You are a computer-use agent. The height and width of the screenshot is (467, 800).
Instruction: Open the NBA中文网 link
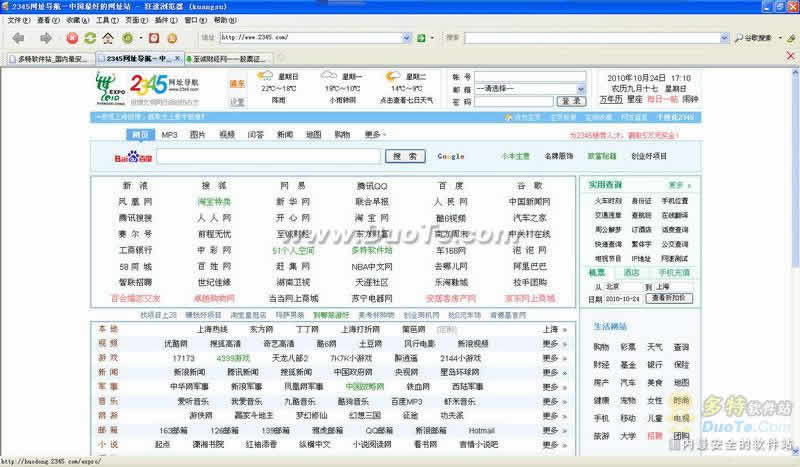click(x=372, y=266)
